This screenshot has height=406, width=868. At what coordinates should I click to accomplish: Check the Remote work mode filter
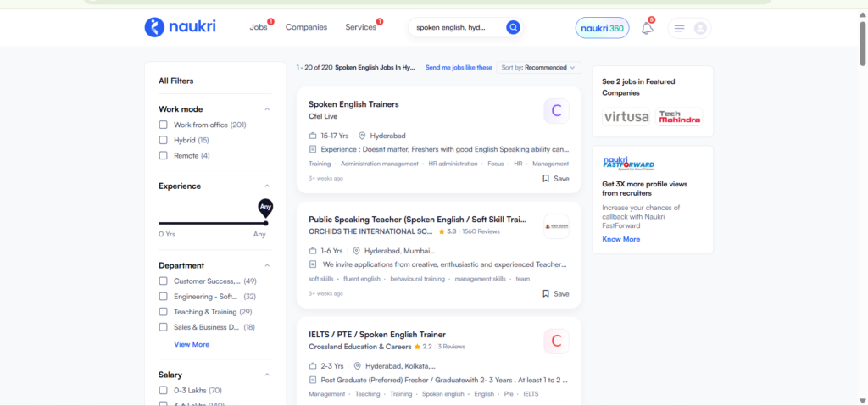tap(164, 156)
